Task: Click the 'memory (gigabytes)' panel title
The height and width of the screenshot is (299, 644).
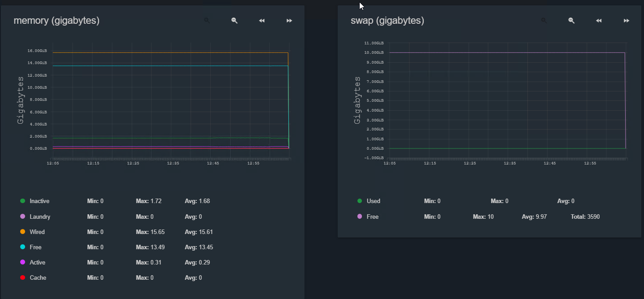Action: pos(57,21)
